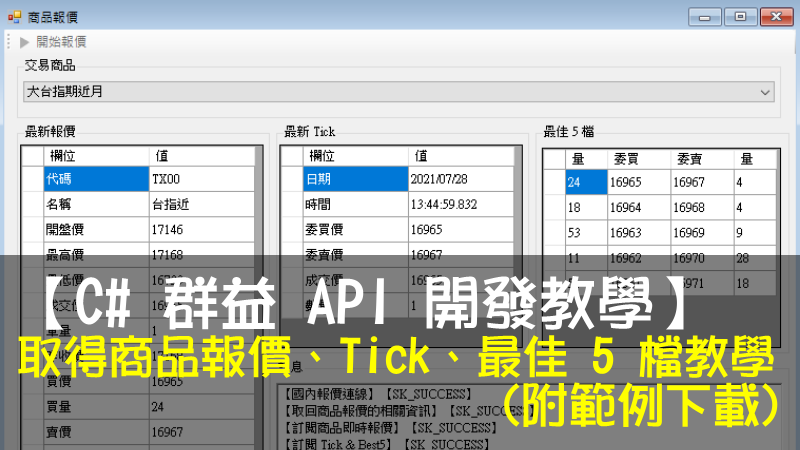Viewport: 800px width, 450px height.
Task: Click the 欄位 header in 最新報價
Action: click(x=96, y=156)
